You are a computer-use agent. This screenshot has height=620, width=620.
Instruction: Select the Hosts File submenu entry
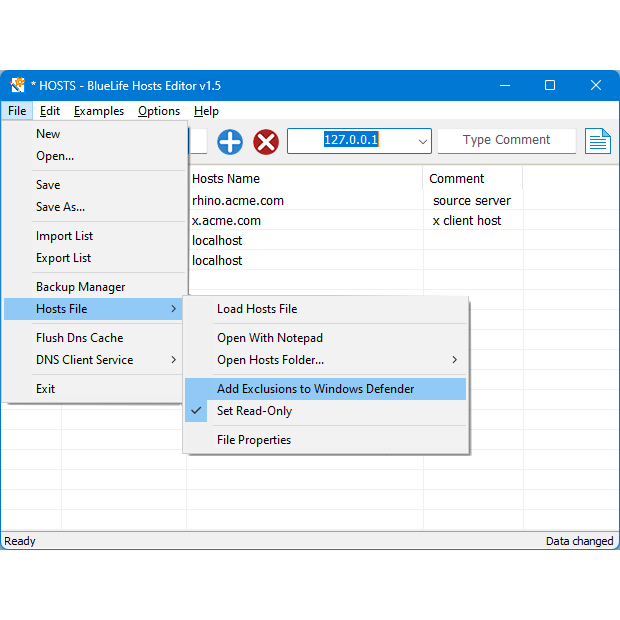93,309
